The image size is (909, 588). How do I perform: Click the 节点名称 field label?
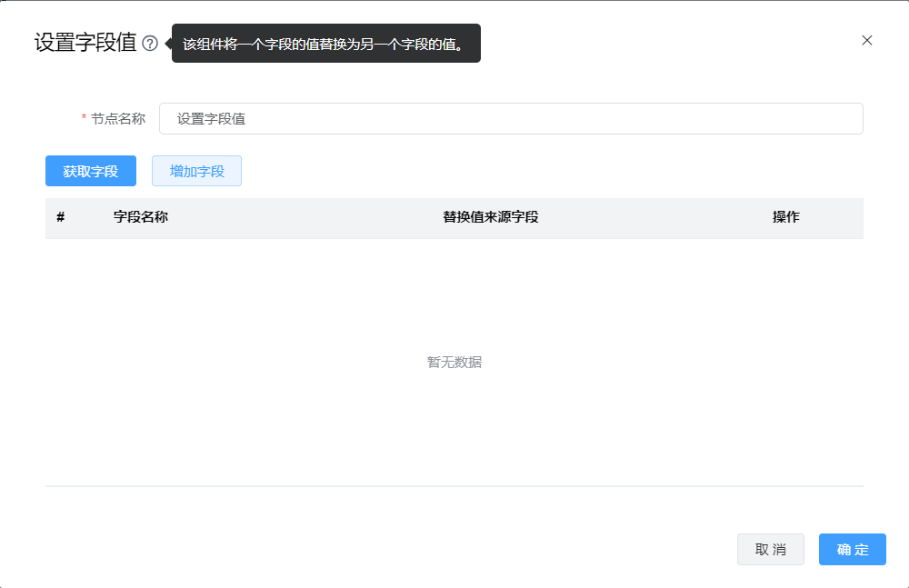[x=118, y=118]
